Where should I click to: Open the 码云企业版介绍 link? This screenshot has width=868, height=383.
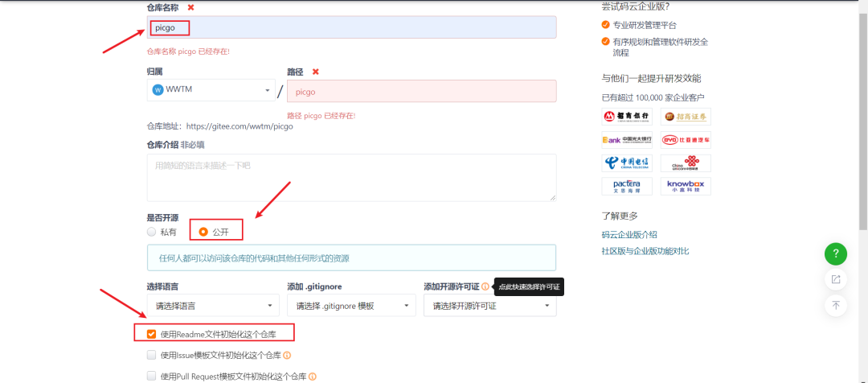click(629, 234)
